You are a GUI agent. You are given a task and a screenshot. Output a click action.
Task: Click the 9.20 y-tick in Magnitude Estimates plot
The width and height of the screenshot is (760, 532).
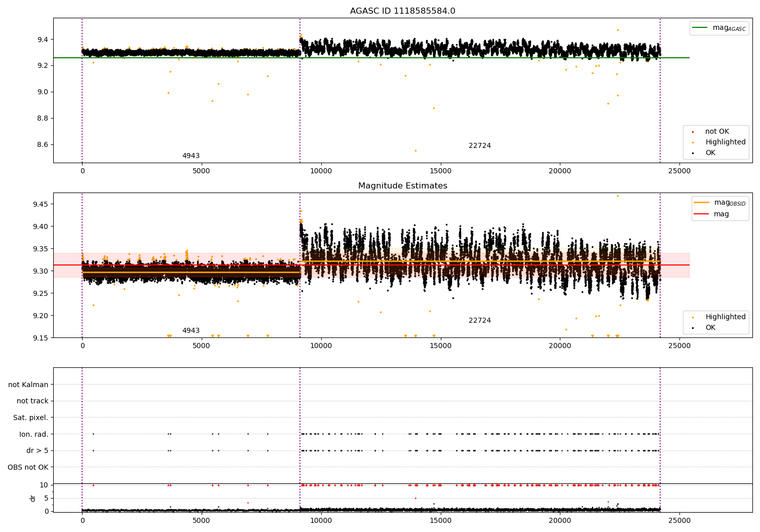coord(41,316)
